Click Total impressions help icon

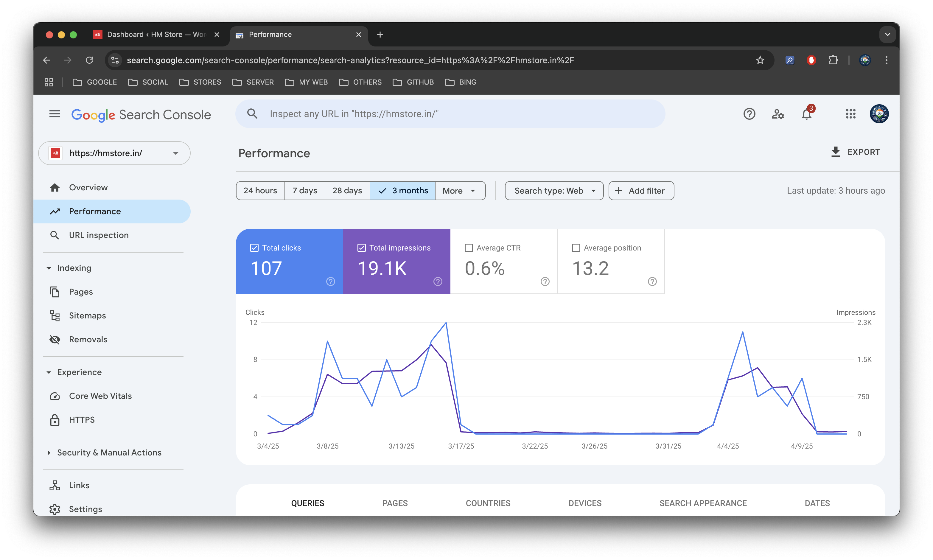[438, 281]
